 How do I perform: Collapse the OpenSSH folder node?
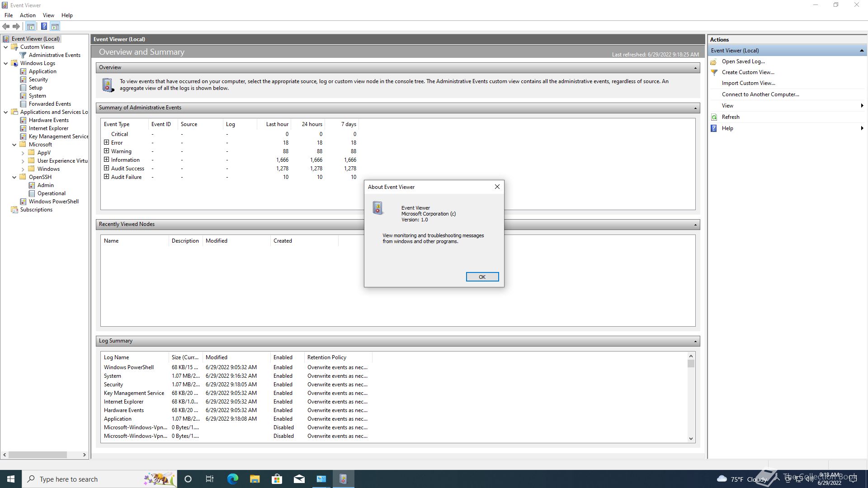[x=14, y=177]
